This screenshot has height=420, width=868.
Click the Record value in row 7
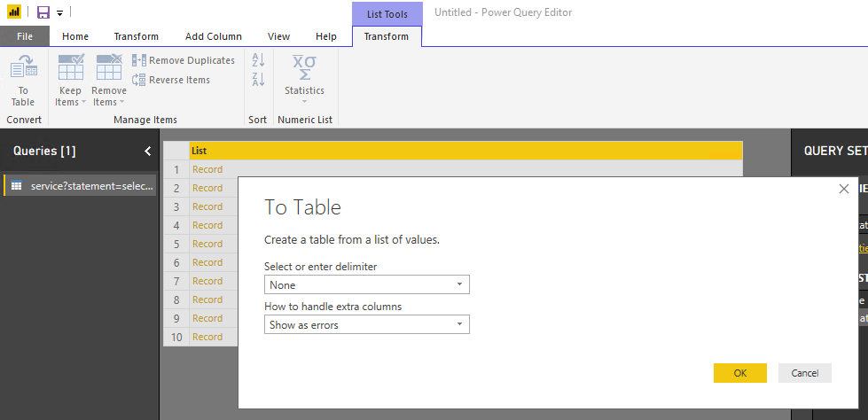tap(207, 281)
